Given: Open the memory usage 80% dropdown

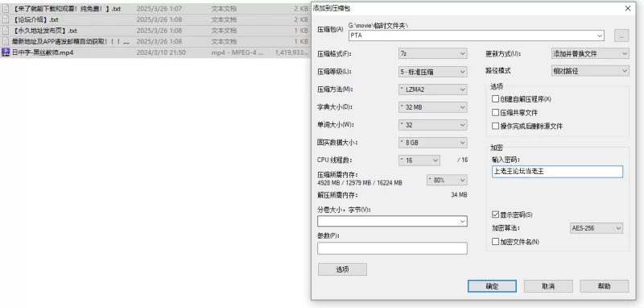Looking at the screenshot, I should [447, 180].
